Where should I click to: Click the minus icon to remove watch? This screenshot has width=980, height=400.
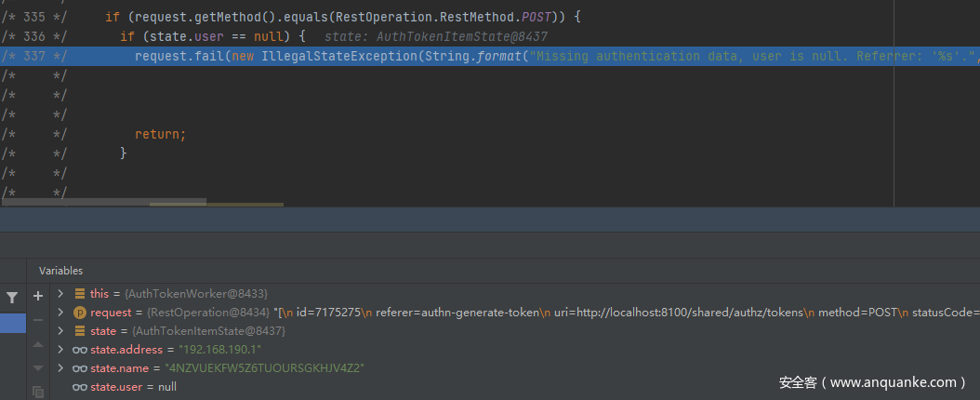tap(38, 320)
